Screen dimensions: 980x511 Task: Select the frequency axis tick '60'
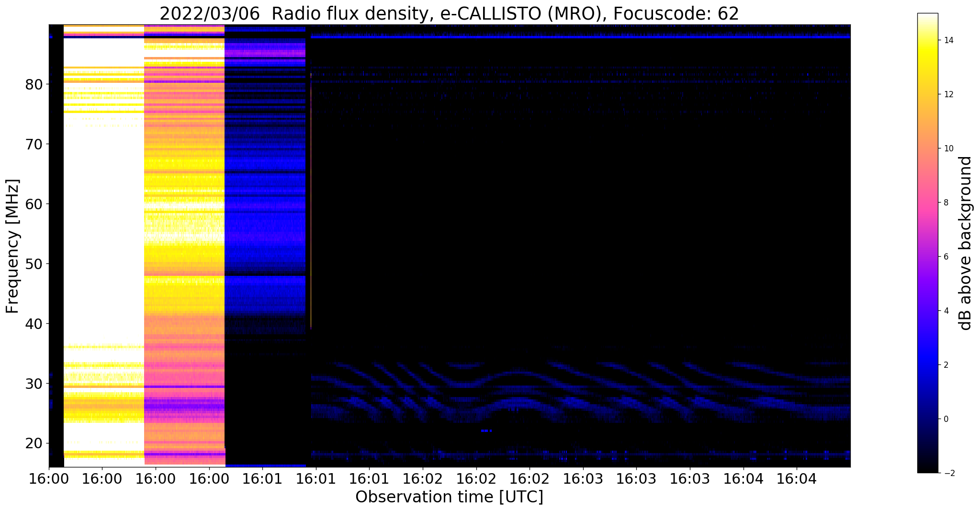[x=35, y=204]
